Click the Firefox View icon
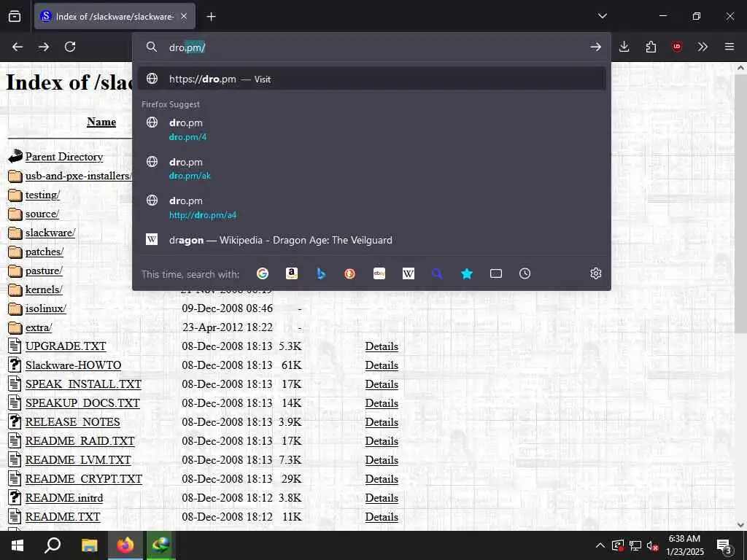Image resolution: width=747 pixels, height=560 pixels. (15, 17)
